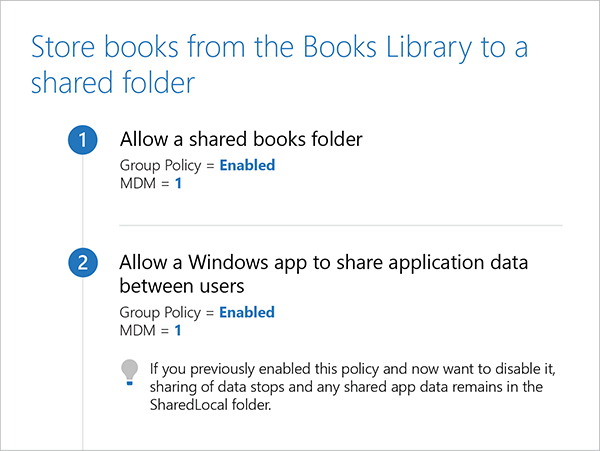600x451 pixels.
Task: Select 'Allow a shared books folder' heading
Action: click(240, 139)
